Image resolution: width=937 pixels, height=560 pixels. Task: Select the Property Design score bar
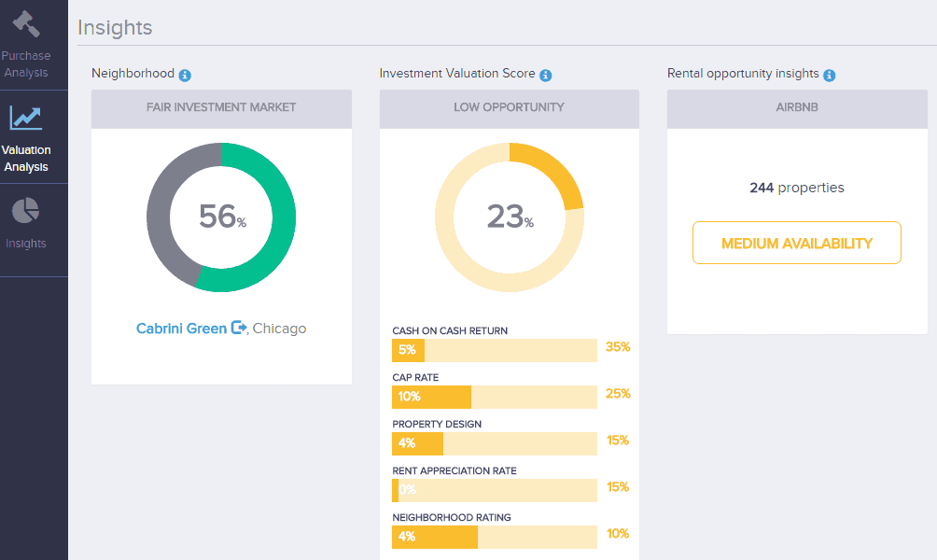click(x=494, y=443)
